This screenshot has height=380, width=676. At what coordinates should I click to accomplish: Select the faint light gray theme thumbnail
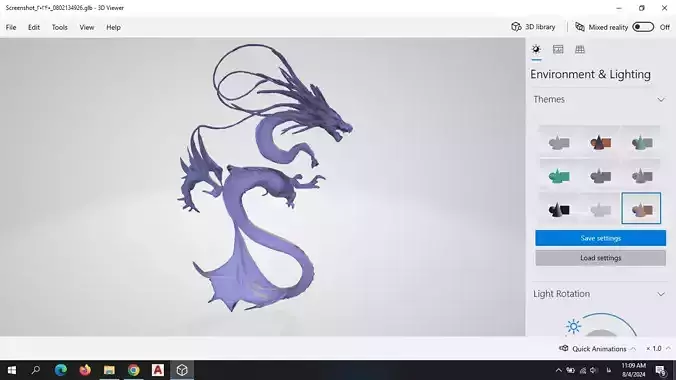[x=600, y=209]
